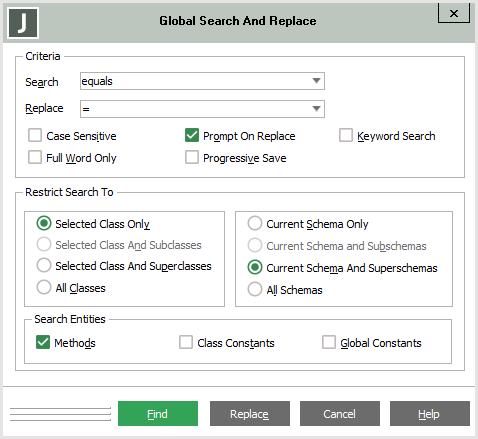Screen dimensions: 478x439
Task: Close the Global Search And Replace dialog
Action: click(454, 13)
